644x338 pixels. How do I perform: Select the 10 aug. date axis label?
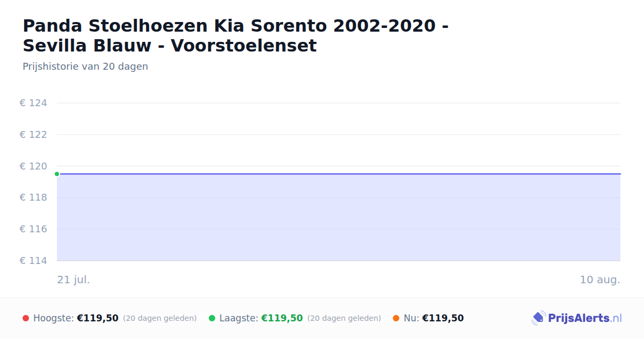(600, 280)
